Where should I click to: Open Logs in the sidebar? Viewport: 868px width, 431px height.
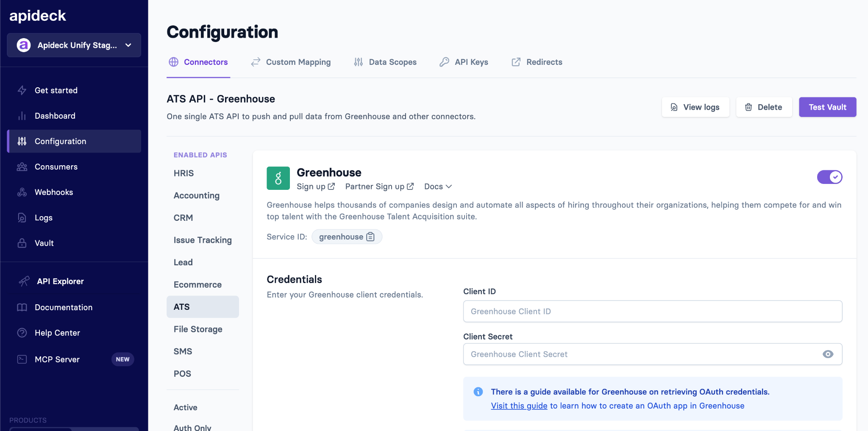pos(74,217)
